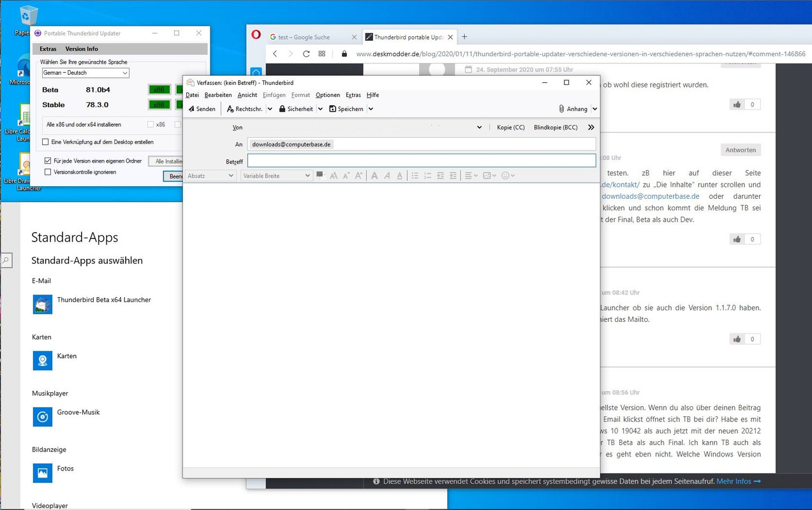Screen dimensions: 812x510
Task: Like the comment above the Antworten button
Action: 737,105
